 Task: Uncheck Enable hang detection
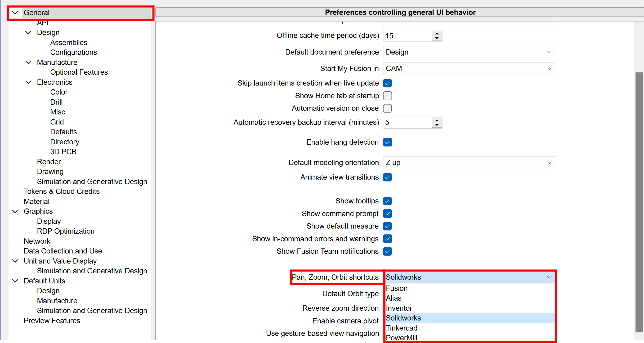tap(387, 142)
